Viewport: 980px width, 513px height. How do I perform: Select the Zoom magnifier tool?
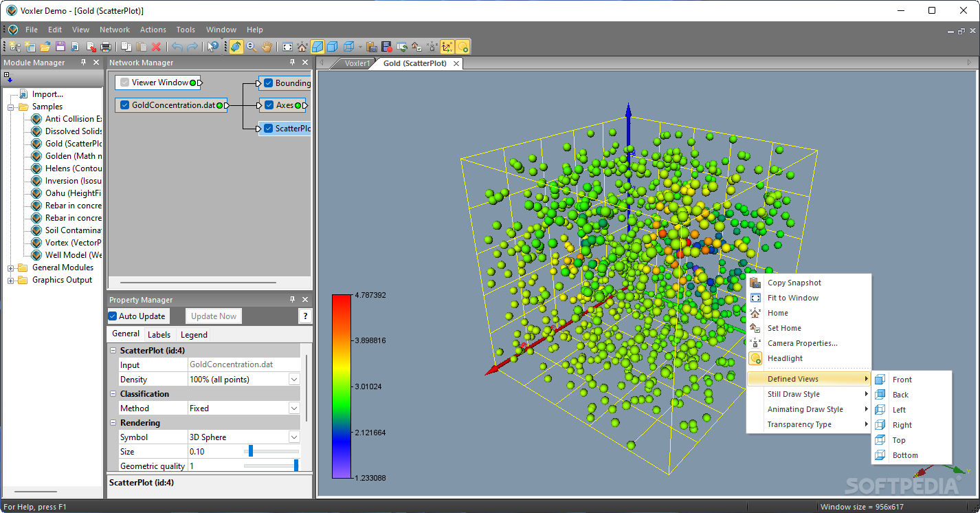click(x=252, y=47)
